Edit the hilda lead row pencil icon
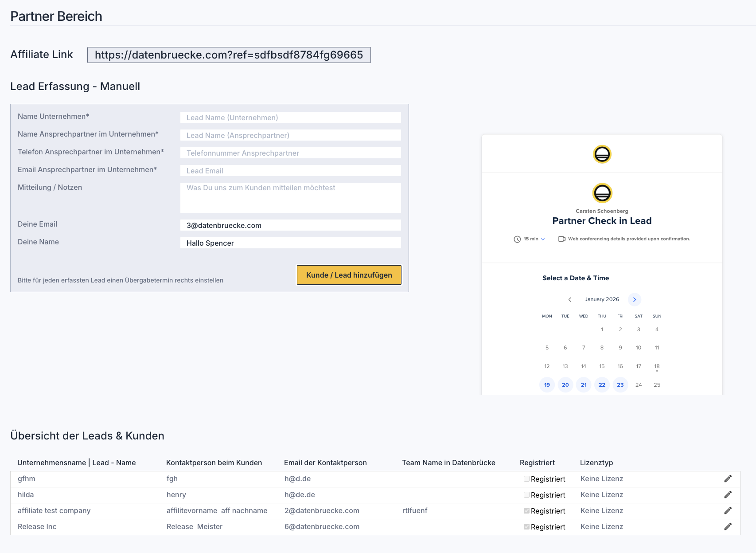The height and width of the screenshot is (553, 756). click(x=728, y=494)
